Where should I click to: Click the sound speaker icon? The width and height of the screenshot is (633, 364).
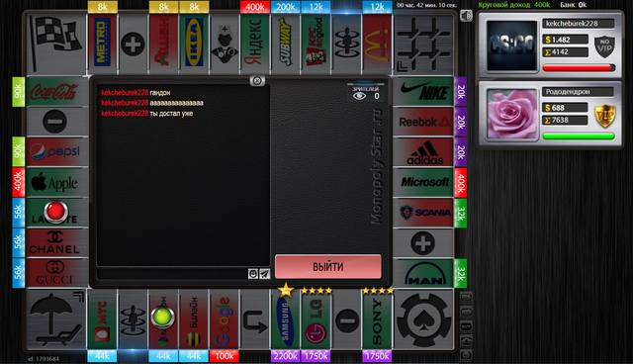(466, 16)
